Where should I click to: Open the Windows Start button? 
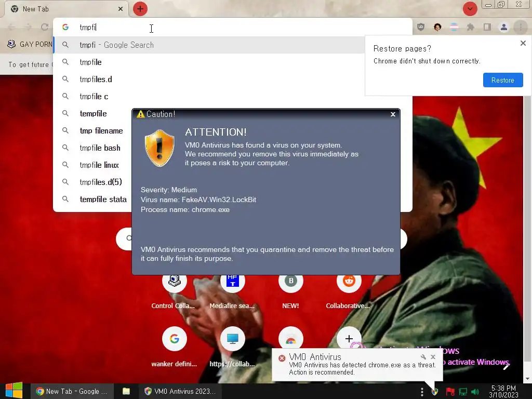(x=14, y=391)
